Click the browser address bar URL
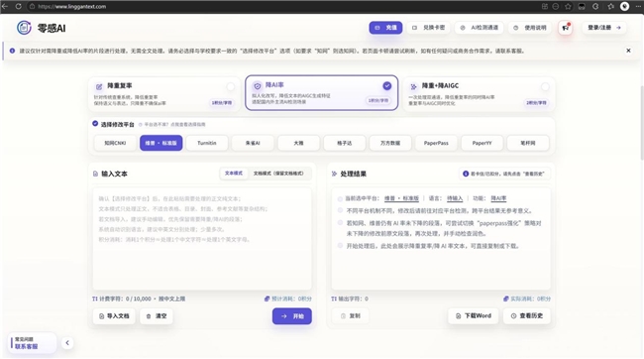644x359 pixels. [x=72, y=7]
